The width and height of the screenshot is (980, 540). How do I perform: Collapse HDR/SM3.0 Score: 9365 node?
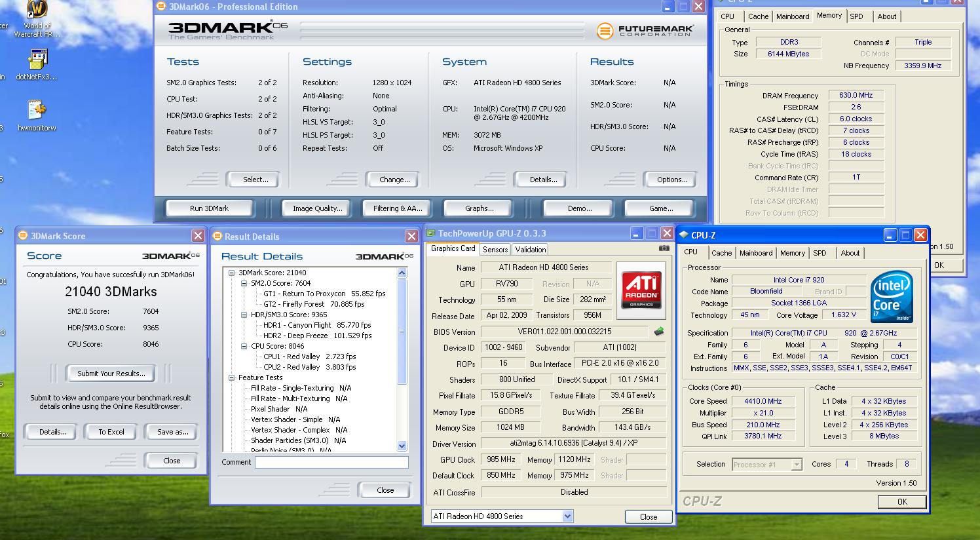tap(244, 315)
